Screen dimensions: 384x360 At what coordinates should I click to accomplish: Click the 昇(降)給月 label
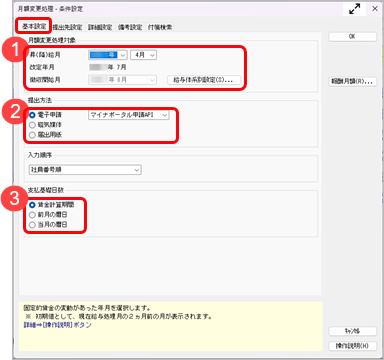coord(45,55)
